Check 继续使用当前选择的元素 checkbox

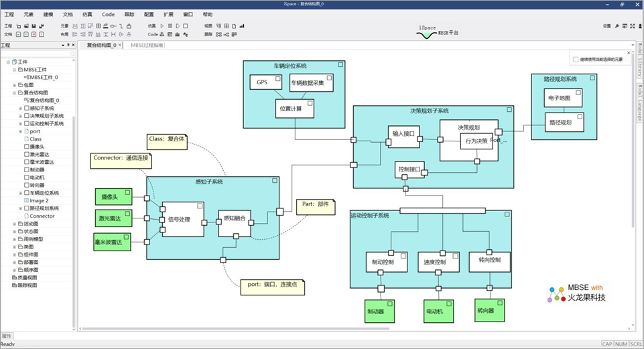click(x=575, y=60)
